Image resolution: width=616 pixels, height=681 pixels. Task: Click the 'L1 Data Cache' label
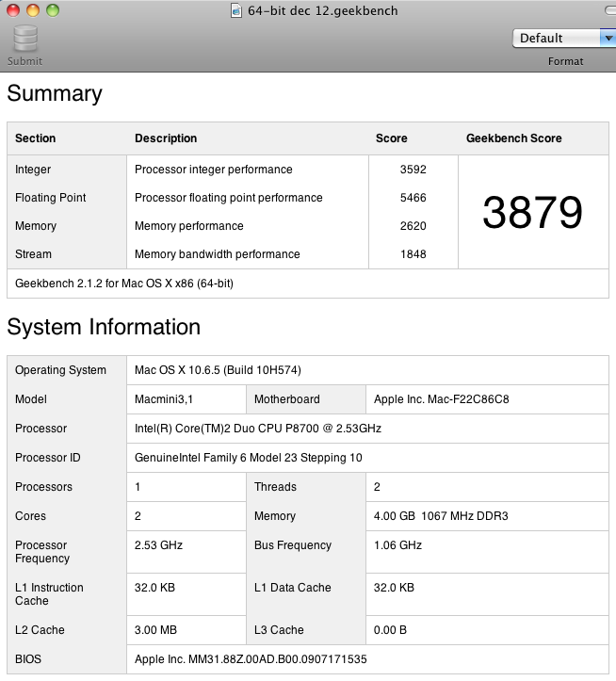[x=293, y=587]
